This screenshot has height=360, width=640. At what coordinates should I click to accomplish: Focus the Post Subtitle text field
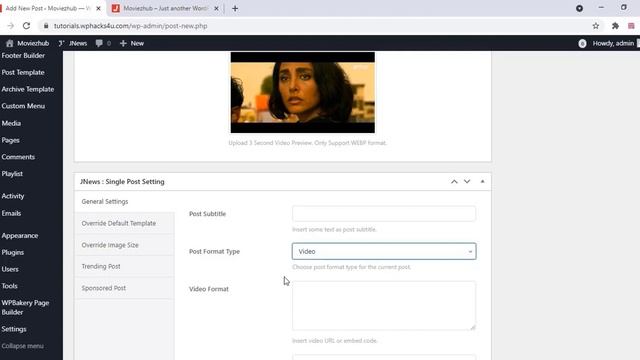(x=384, y=214)
